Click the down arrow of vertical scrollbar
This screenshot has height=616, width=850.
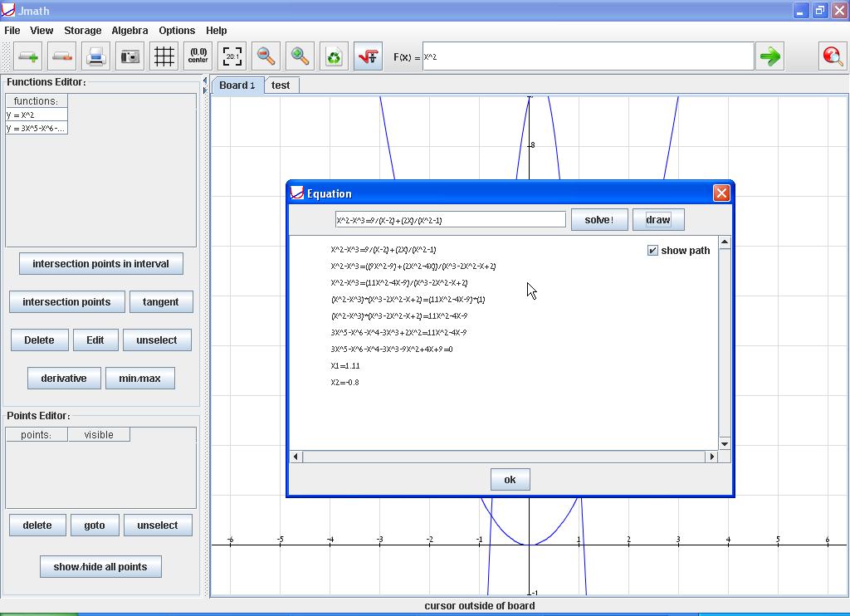click(x=725, y=444)
